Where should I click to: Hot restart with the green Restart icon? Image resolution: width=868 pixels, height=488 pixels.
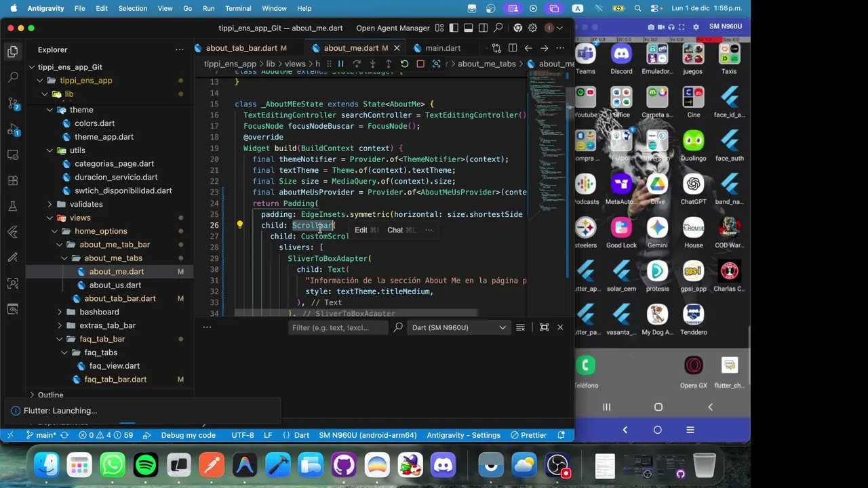pos(404,64)
